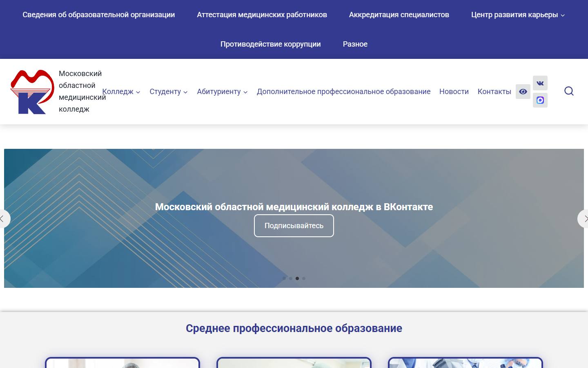This screenshot has width=588, height=368.
Task: Open the Контакты page
Action: point(494,92)
